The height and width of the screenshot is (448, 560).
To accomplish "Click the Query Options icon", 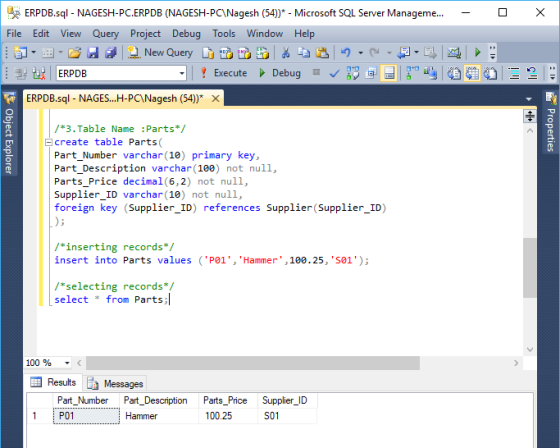I will pos(371,74).
